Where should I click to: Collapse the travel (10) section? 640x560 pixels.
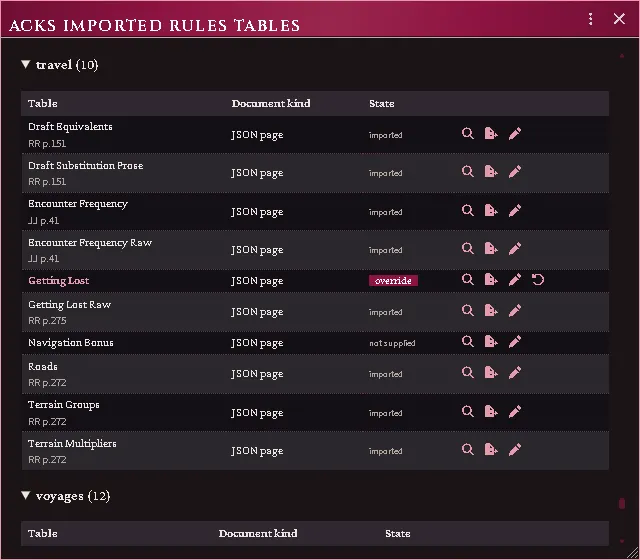click(26, 64)
